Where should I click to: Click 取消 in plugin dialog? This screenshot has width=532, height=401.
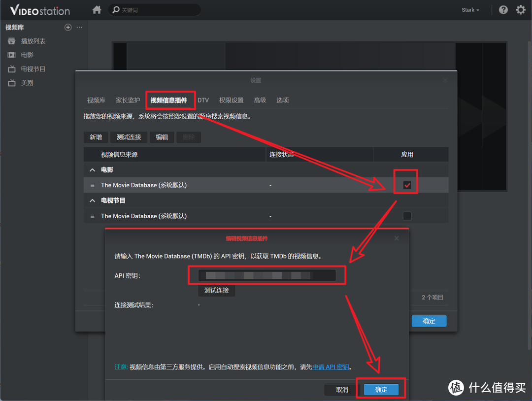click(x=342, y=390)
